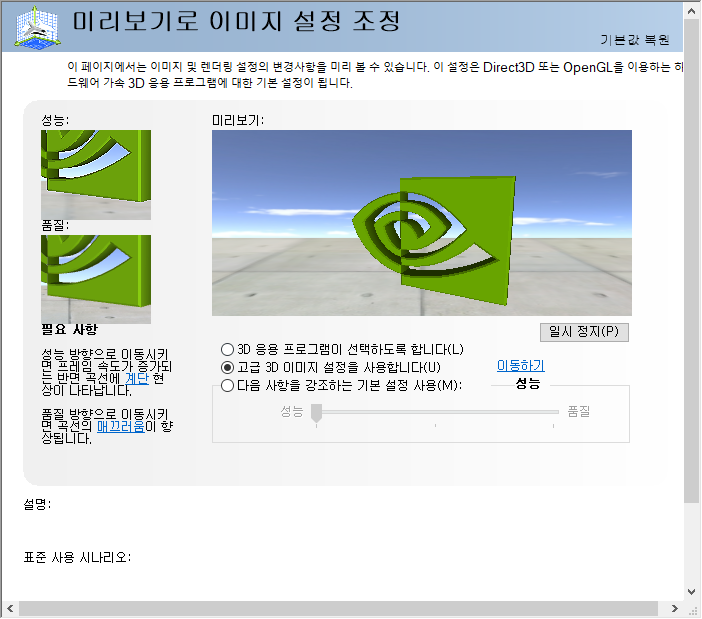The width and height of the screenshot is (702, 619).
Task: Click the 성능 label at slider's left end
Action: (x=292, y=411)
